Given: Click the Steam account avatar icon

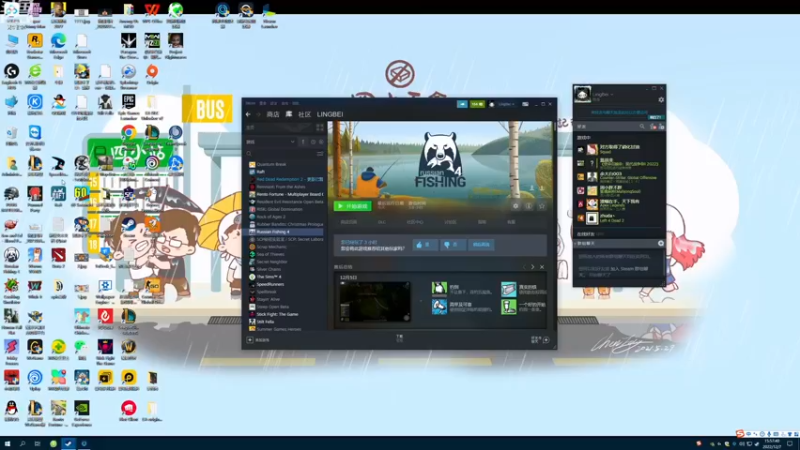Looking at the screenshot, I should [x=492, y=104].
